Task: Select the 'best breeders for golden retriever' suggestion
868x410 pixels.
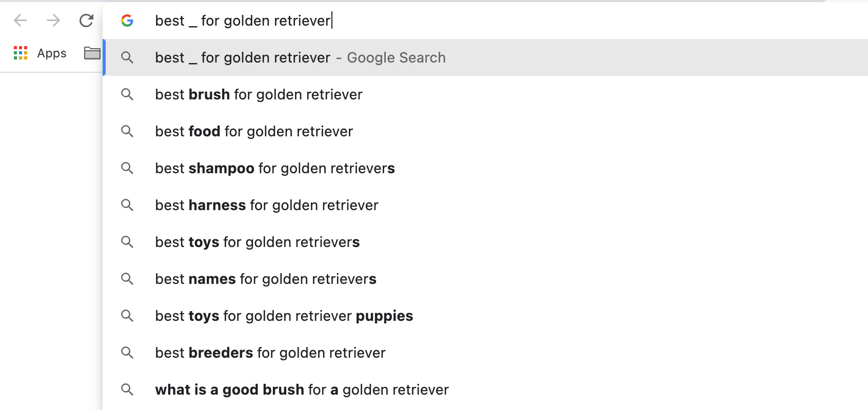Action: (x=270, y=353)
